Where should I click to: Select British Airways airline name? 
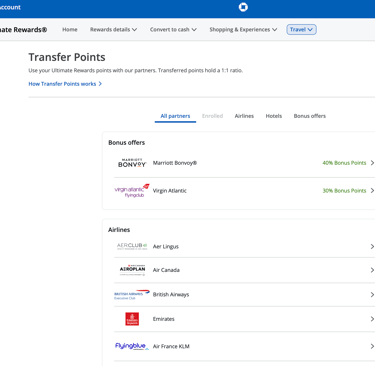pos(171,295)
